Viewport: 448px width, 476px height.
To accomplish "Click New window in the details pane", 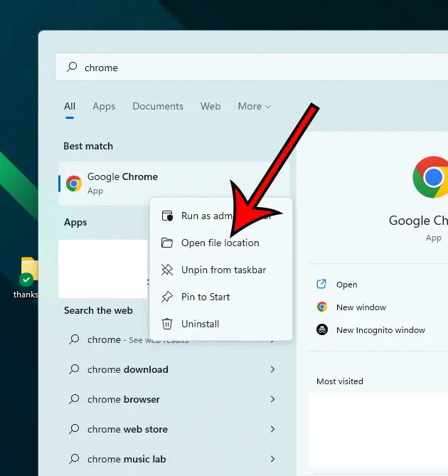I will (361, 307).
